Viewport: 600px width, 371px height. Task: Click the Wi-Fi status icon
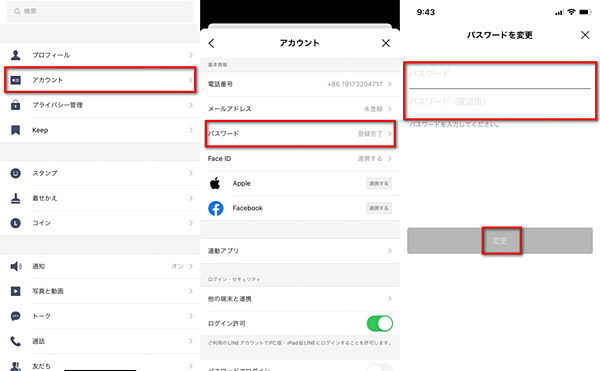(571, 12)
